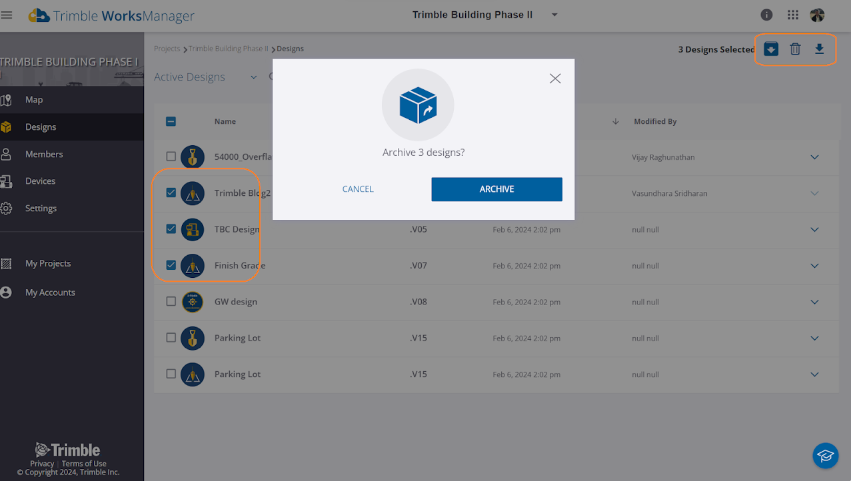Click the download designs icon

[x=819, y=49]
